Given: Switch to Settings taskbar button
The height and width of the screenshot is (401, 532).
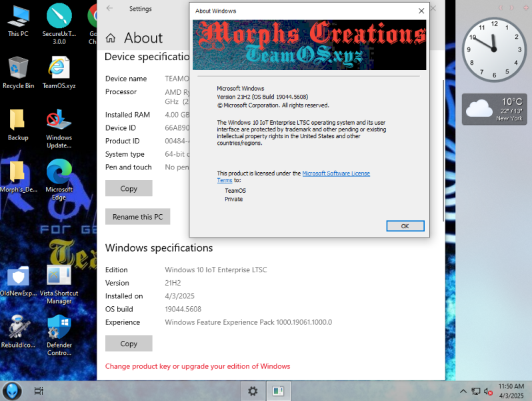Looking at the screenshot, I should click(x=253, y=391).
